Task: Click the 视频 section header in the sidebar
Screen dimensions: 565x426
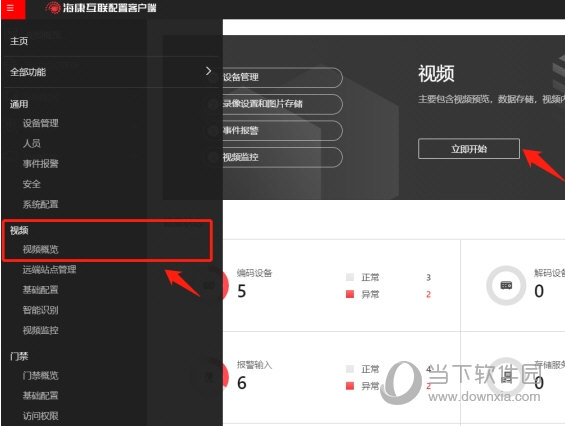Action: coord(19,230)
